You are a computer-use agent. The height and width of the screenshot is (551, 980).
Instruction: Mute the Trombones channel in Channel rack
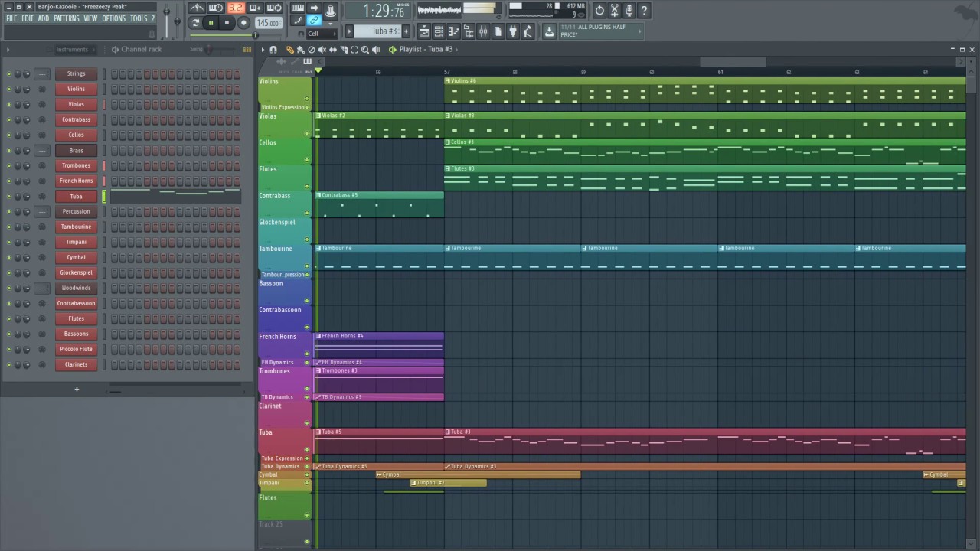tap(9, 165)
